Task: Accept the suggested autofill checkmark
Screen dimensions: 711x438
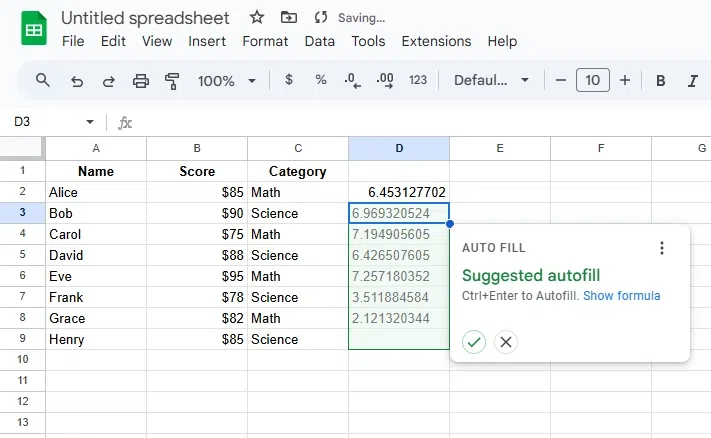Action: 474,342
